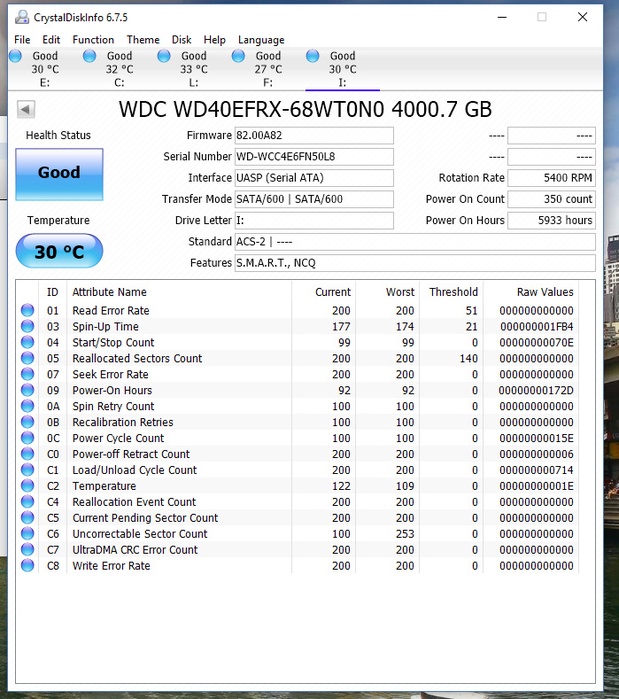The height and width of the screenshot is (699, 619).
Task: Click the 30 °C temperature button
Action: tap(59, 251)
